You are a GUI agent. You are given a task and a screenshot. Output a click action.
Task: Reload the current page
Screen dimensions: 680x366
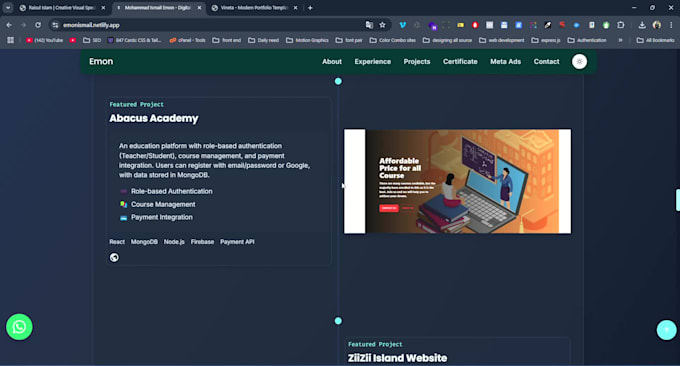(x=38, y=25)
